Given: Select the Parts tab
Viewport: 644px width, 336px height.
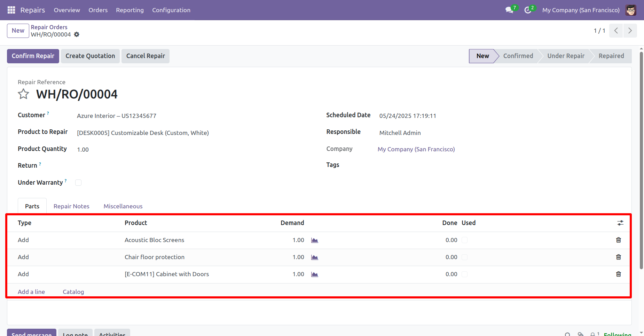Looking at the screenshot, I should [32, 206].
